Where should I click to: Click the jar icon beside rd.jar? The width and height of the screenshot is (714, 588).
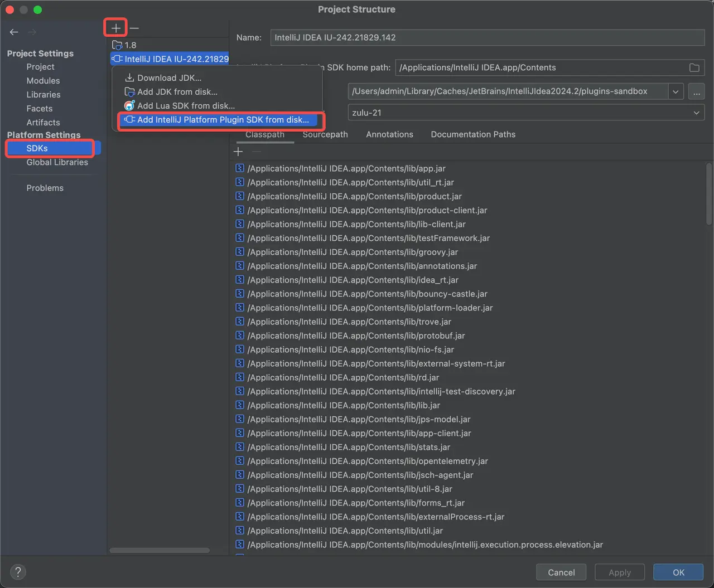coord(240,377)
